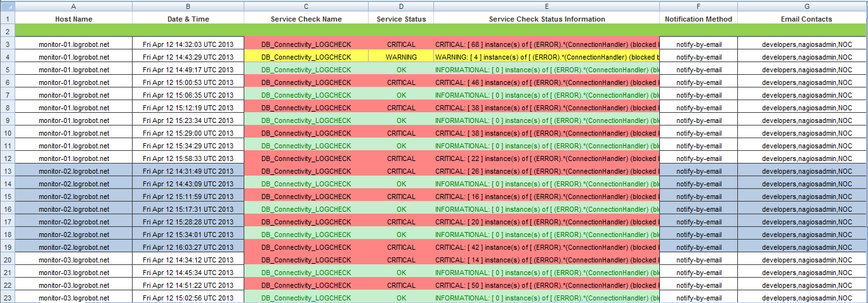Select column A header

(74, 6)
